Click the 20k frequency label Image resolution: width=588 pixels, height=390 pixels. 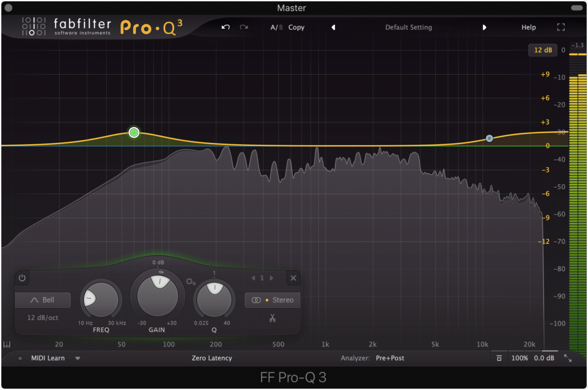coord(529,344)
